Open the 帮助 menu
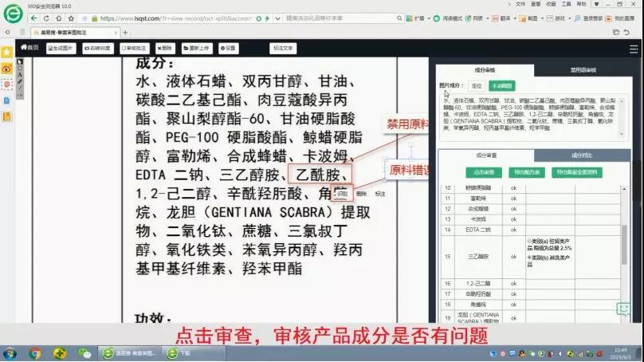 581,4
